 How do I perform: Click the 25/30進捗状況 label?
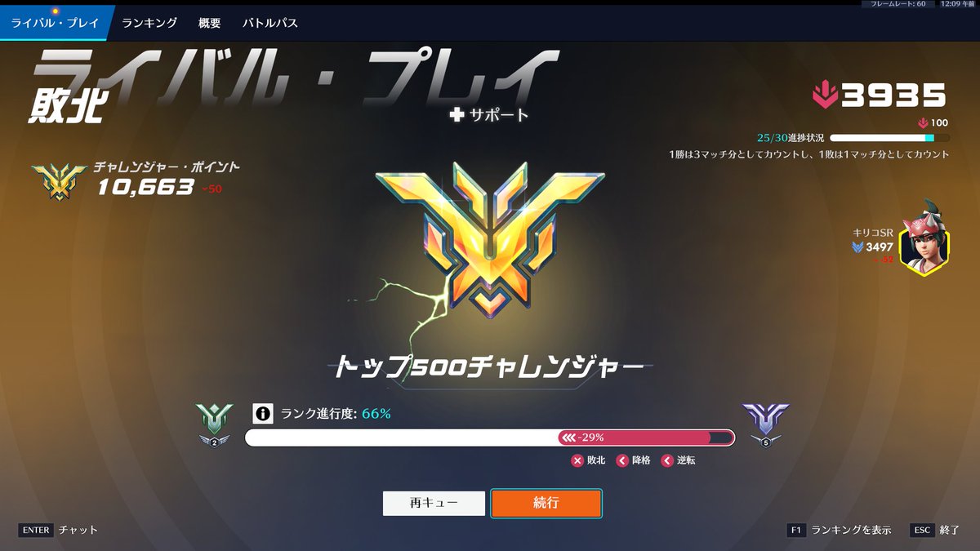tap(790, 138)
